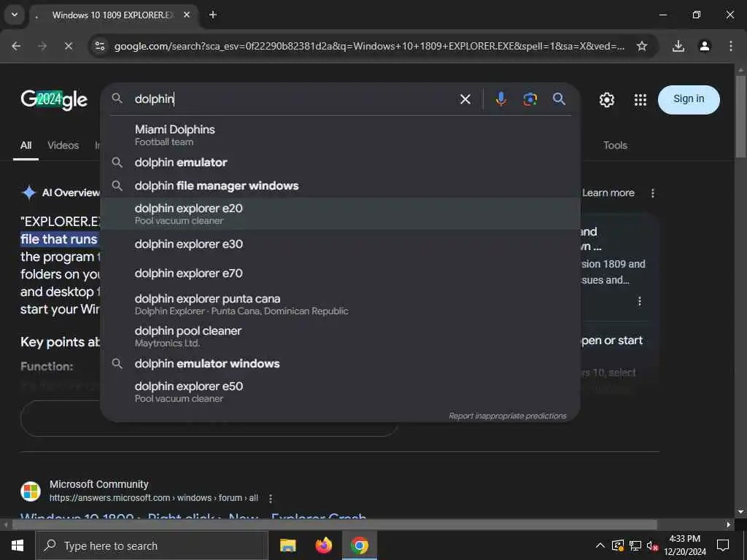The image size is (747, 560).
Task: Open the tab search dropdown arrow
Action: coord(15,15)
